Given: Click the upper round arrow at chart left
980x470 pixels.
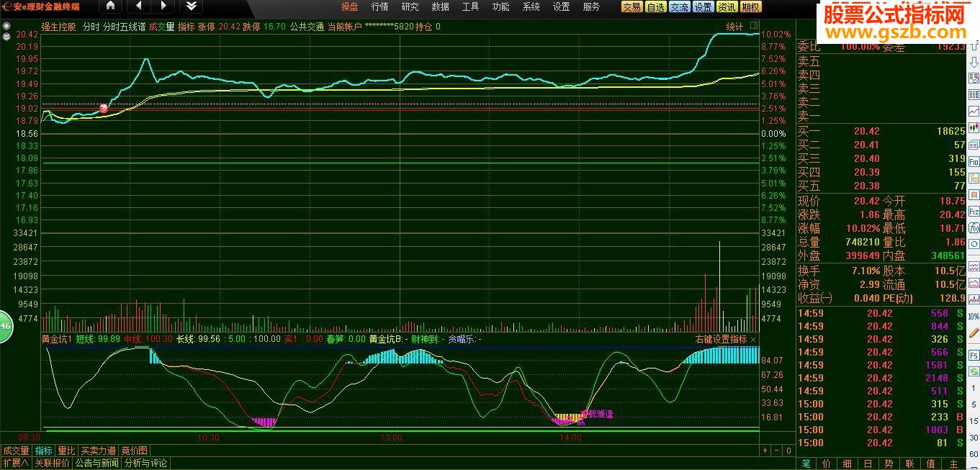Looking at the screenshot, I should pyautogui.click(x=6, y=27).
